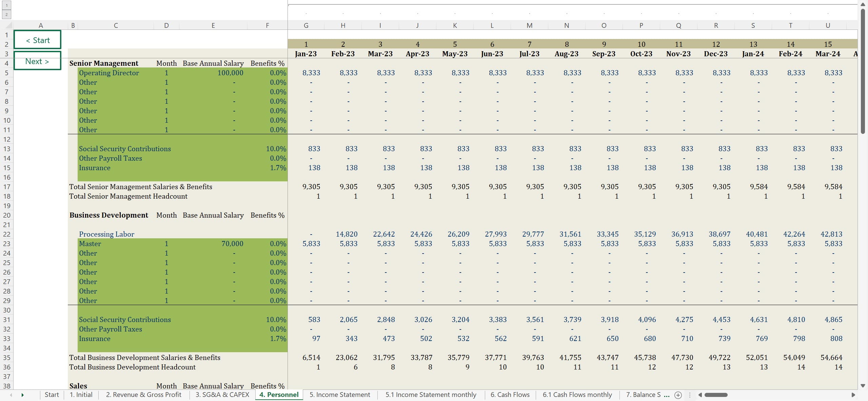Click the New Sheet plus icon
868x401 pixels.
[678, 395]
